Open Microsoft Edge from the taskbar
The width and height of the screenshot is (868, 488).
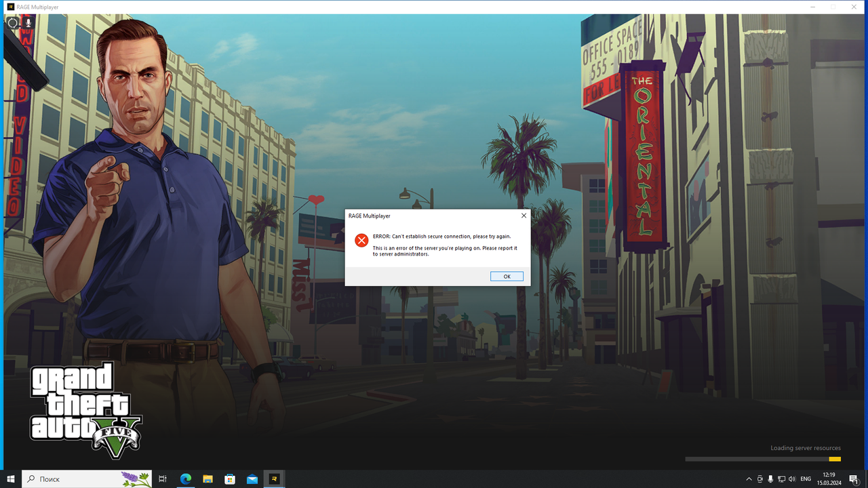(185, 479)
